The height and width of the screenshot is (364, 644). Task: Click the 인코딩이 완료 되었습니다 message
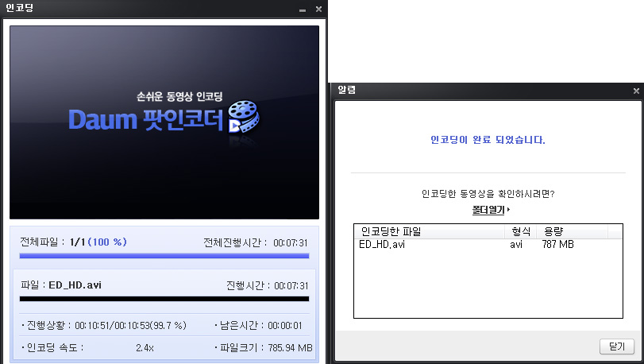pyautogui.click(x=488, y=140)
